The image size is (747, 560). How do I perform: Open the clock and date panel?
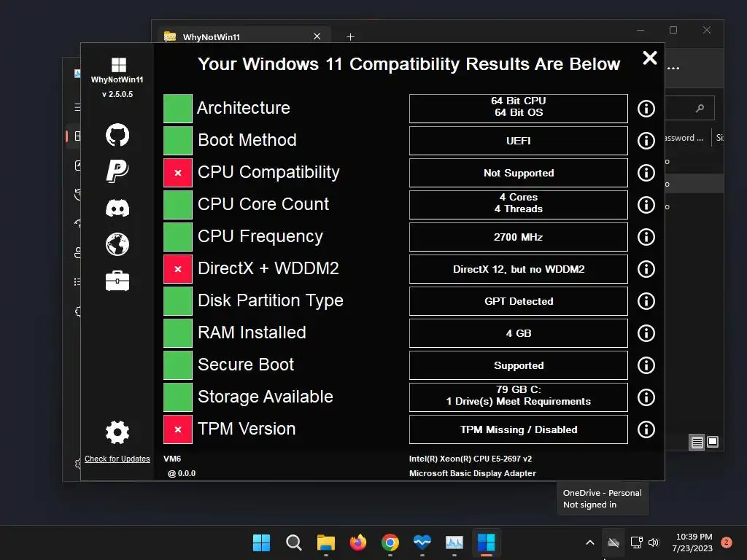pyautogui.click(x=693, y=542)
